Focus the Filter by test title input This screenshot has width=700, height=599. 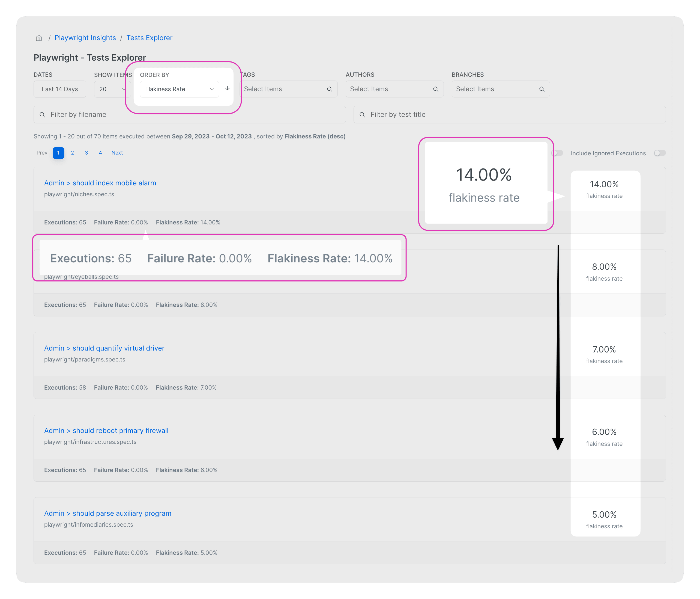[510, 115]
